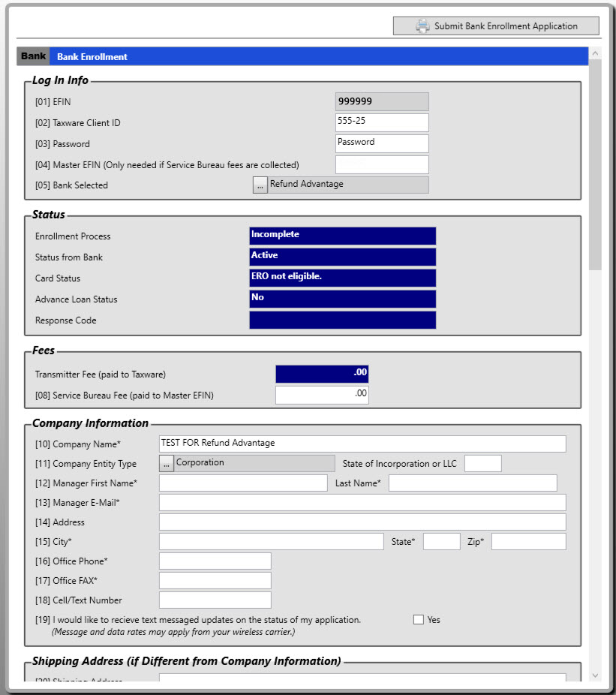The image size is (616, 695).
Task: Click the Manager E-Mail field
Action: (362, 503)
